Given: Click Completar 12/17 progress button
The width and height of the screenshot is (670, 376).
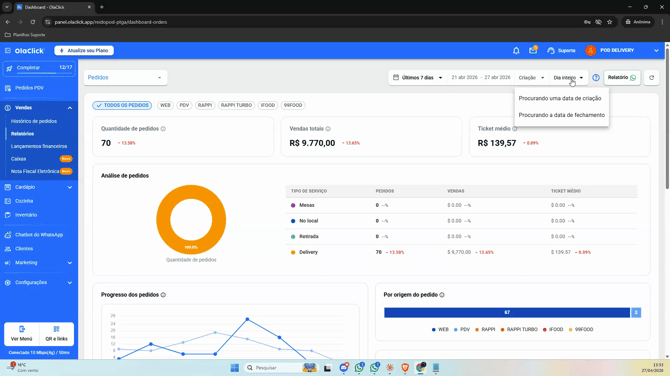Looking at the screenshot, I should point(39,68).
